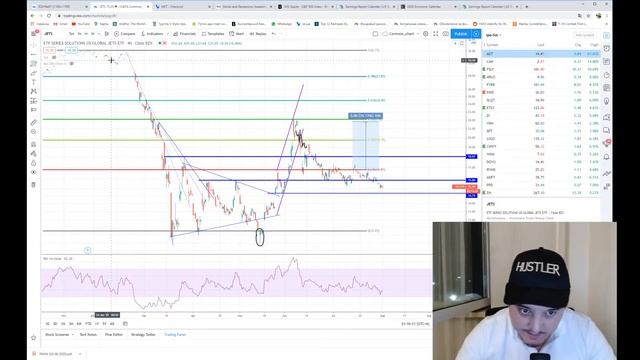The height and width of the screenshot is (360, 640).
Task: Create an Alert from the top toolbar
Action: (237, 33)
